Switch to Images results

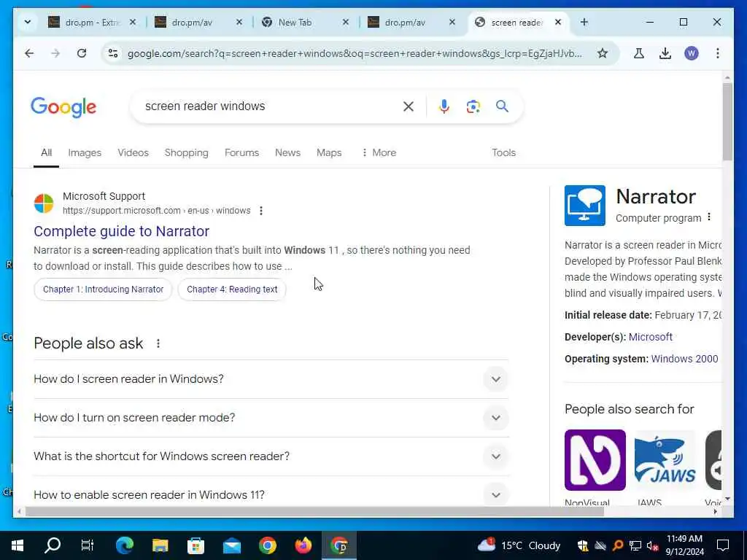(x=85, y=153)
